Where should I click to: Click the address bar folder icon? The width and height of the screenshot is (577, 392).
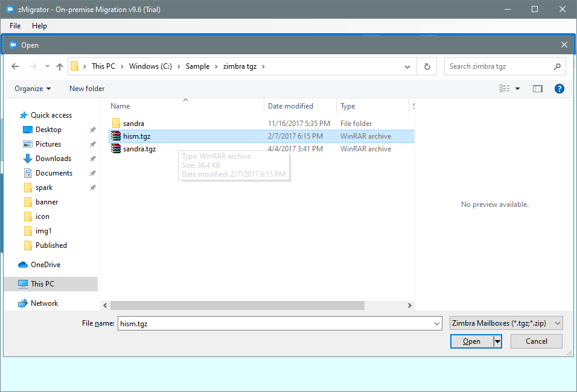coord(75,66)
